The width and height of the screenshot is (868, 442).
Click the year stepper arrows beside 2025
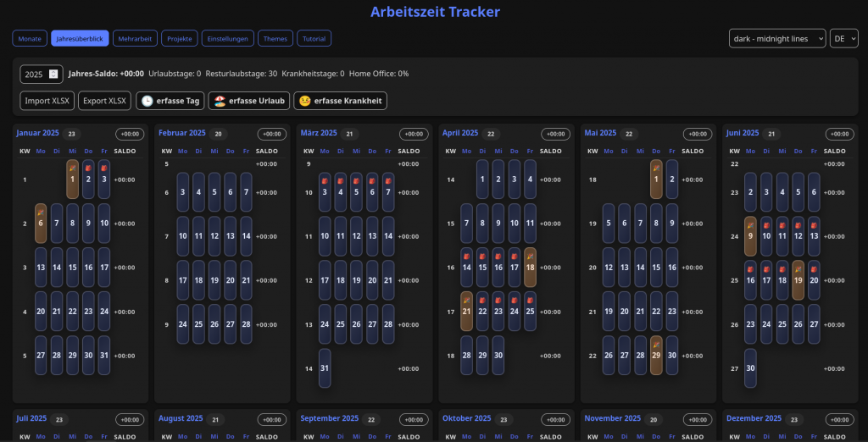[54, 75]
